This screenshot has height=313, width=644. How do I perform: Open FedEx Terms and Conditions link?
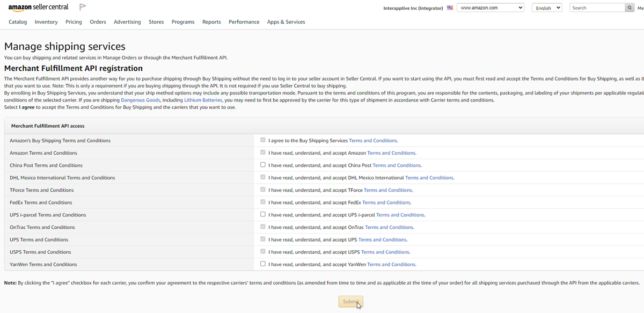pos(386,202)
